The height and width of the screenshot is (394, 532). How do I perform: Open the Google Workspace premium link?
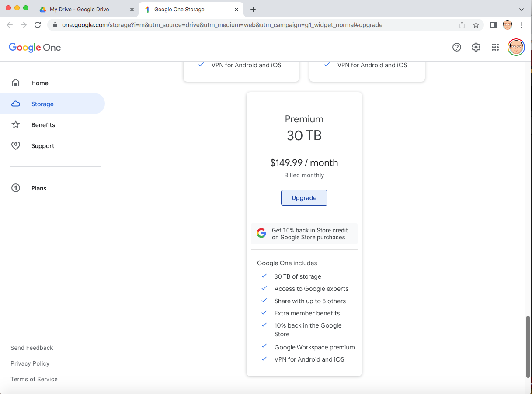pos(314,347)
